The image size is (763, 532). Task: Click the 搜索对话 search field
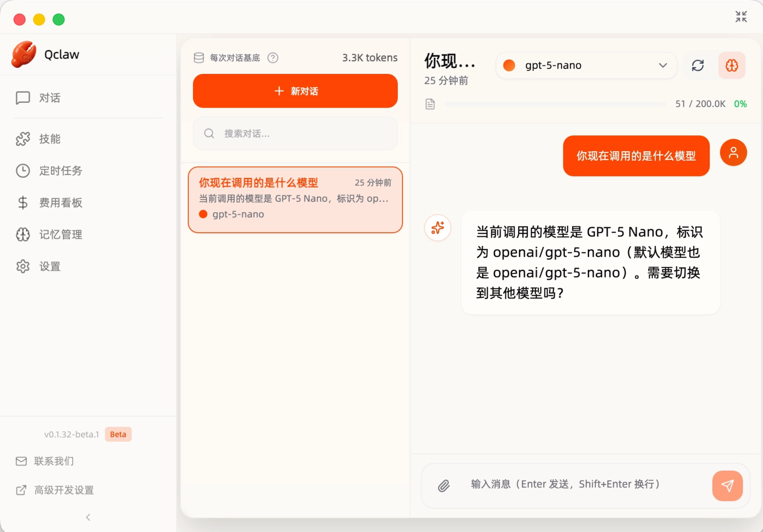(x=295, y=133)
